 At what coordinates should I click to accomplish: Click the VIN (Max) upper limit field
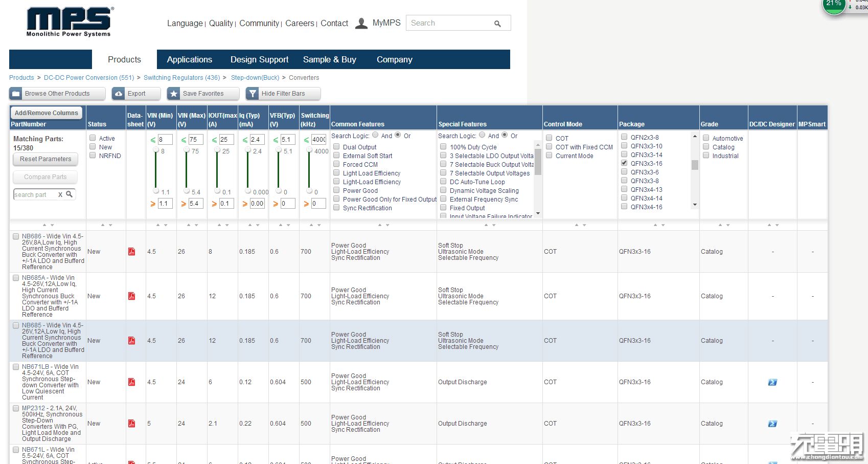tap(196, 139)
